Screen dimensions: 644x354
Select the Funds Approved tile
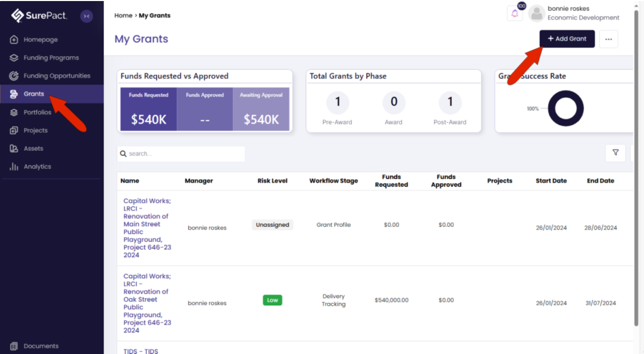[204, 109]
